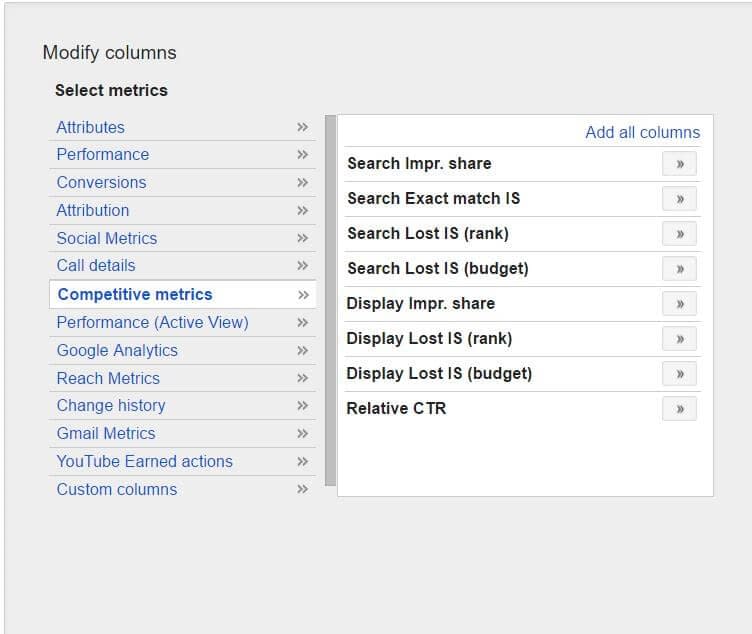Open the Gmail Metrics category

(x=105, y=434)
